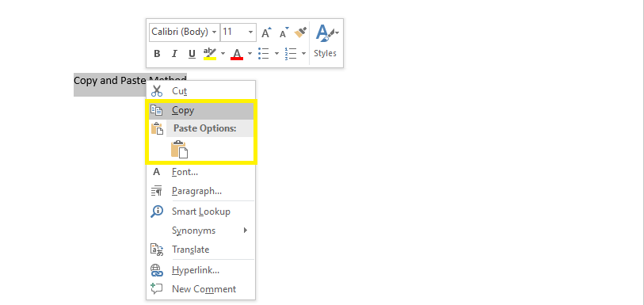This screenshot has width=644, height=305.
Task: Click the Shrink Font icon
Action: point(284,32)
